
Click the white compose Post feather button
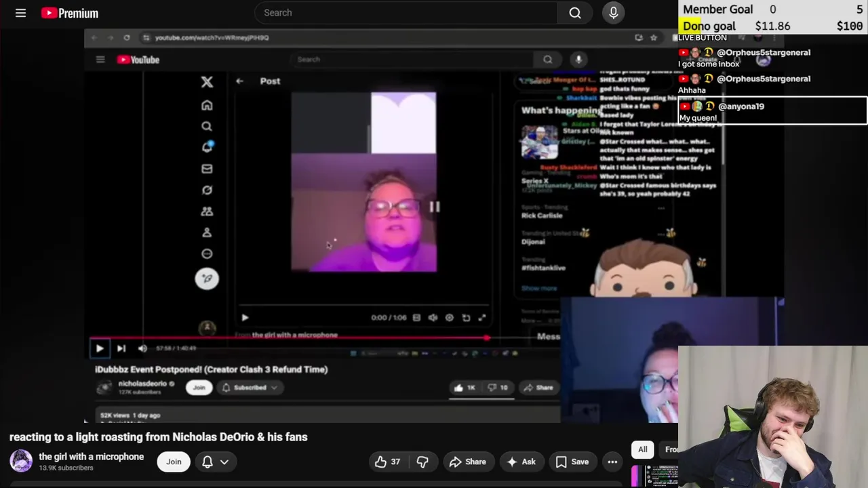click(207, 279)
